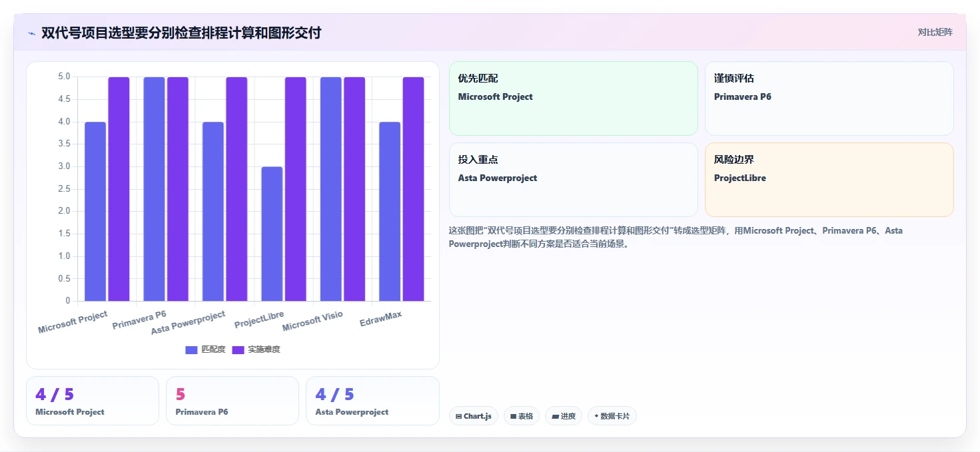Select the 表格 tag chip
This screenshot has width=980, height=452.
(522, 416)
